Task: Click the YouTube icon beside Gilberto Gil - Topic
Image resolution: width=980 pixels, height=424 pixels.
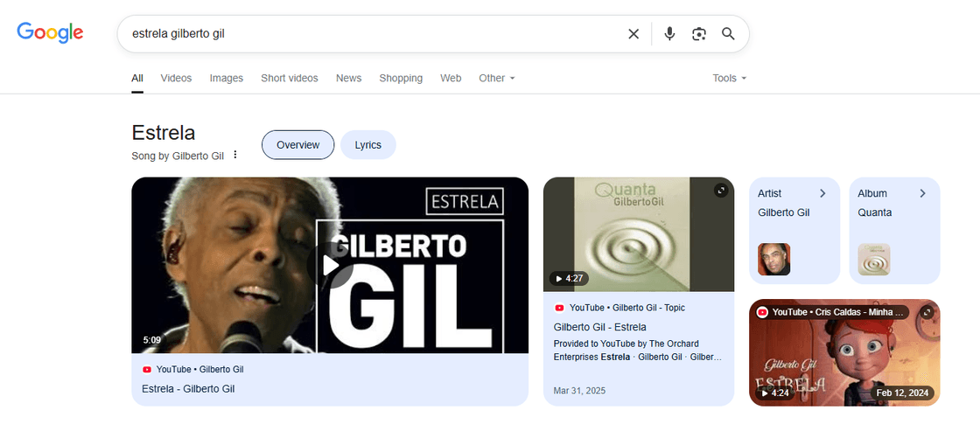Action: tap(559, 308)
